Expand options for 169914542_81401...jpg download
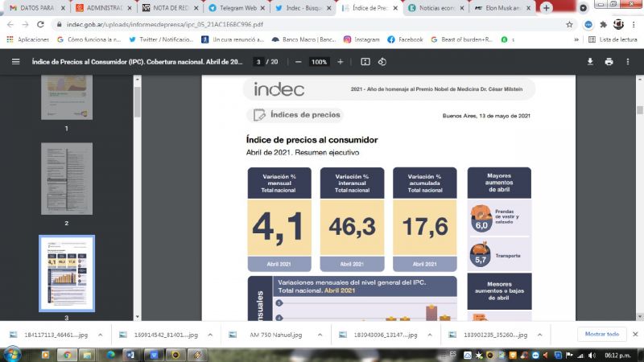 tap(210, 335)
